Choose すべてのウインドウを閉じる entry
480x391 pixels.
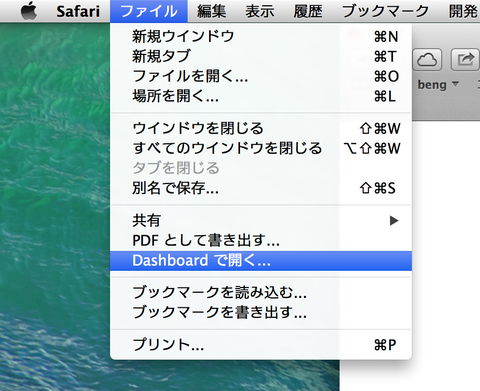pos(261,148)
